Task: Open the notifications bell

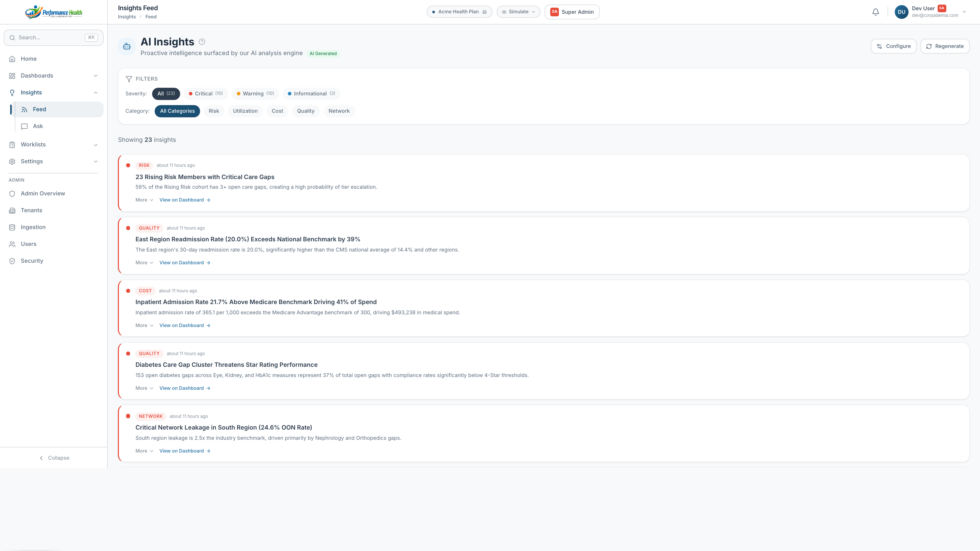Action: (x=875, y=12)
